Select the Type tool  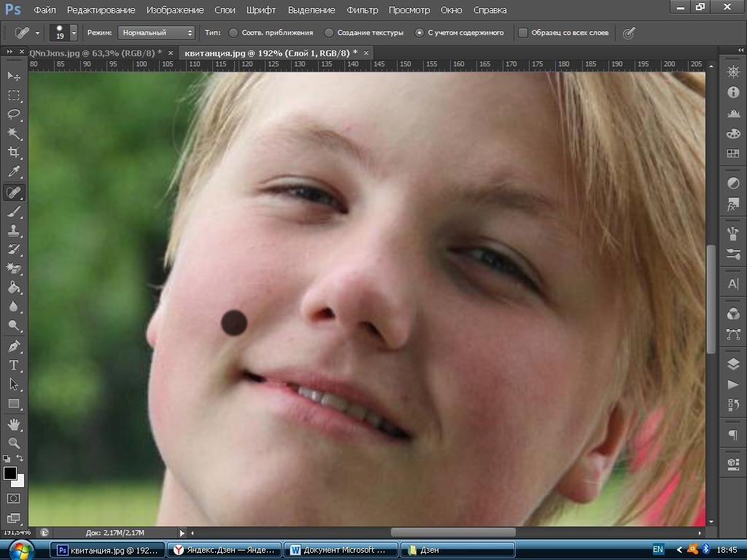13,365
